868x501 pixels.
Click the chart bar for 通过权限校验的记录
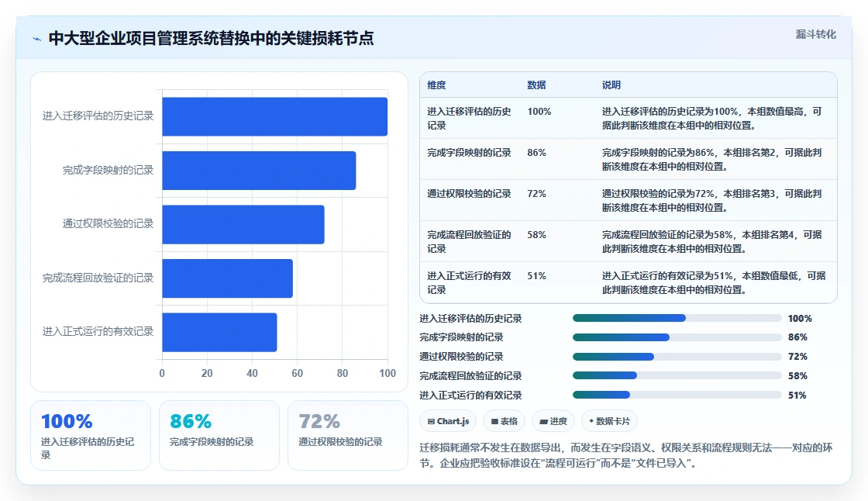(x=243, y=224)
